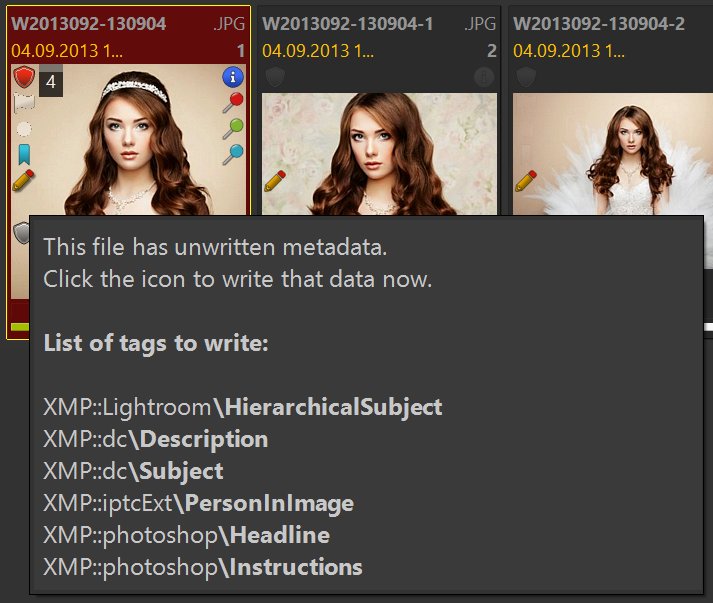Click the XMP::photoshop\Headline tag line
Image resolution: width=713 pixels, height=603 pixels.
click(186, 535)
